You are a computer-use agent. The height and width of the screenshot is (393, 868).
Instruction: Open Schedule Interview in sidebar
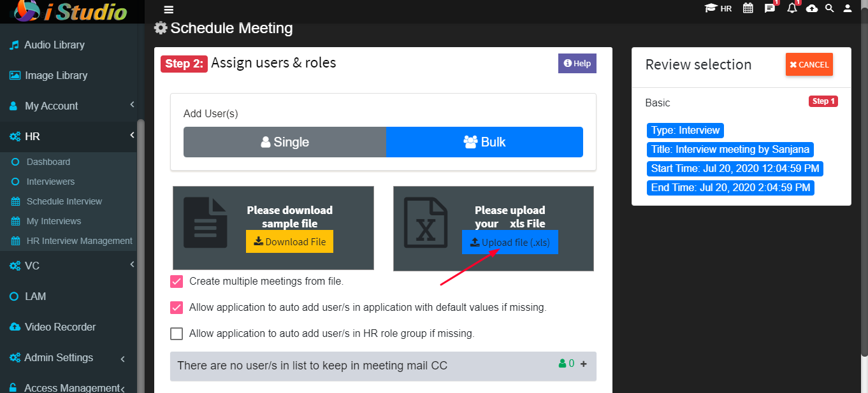[64, 201]
